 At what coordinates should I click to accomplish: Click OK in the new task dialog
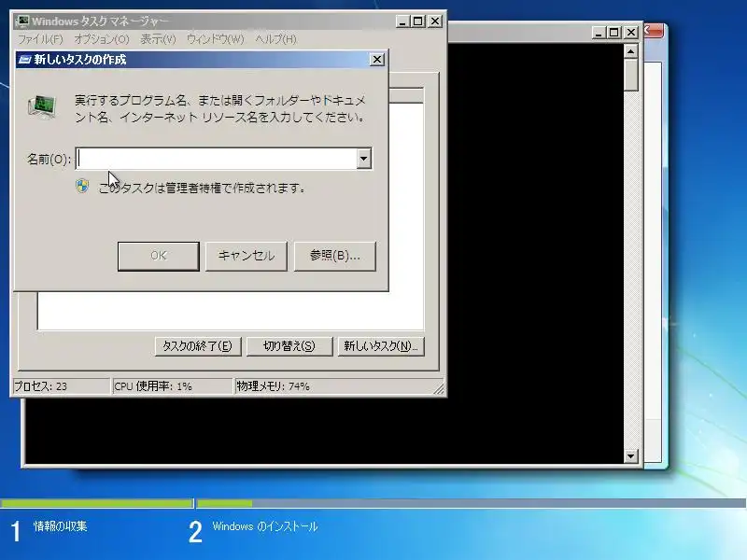(158, 256)
